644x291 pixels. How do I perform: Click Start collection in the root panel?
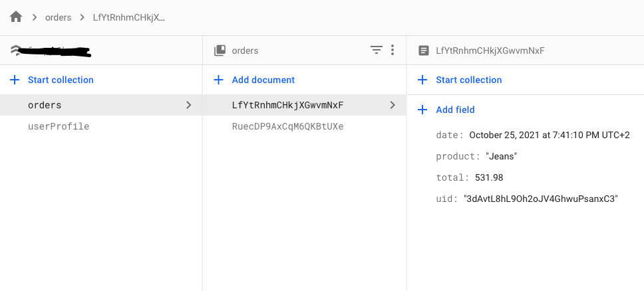[61, 80]
